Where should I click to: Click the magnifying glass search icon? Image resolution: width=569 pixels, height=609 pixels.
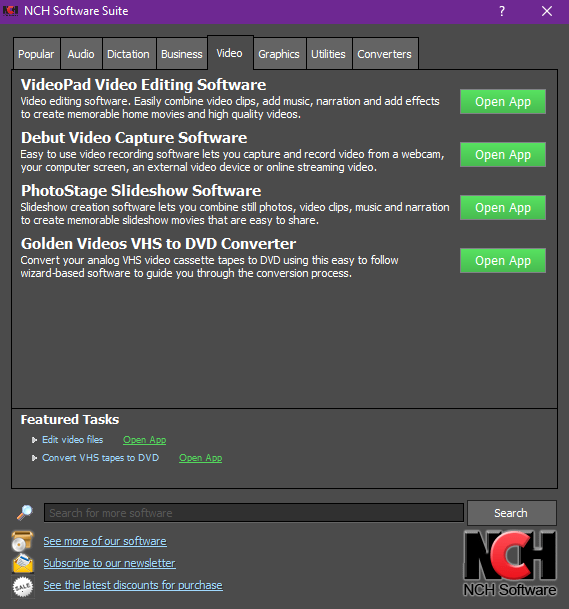tap(24, 513)
